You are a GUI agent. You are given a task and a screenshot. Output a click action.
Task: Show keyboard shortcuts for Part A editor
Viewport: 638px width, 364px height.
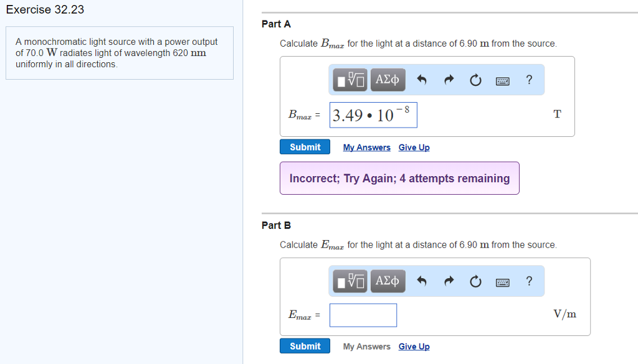click(x=502, y=80)
